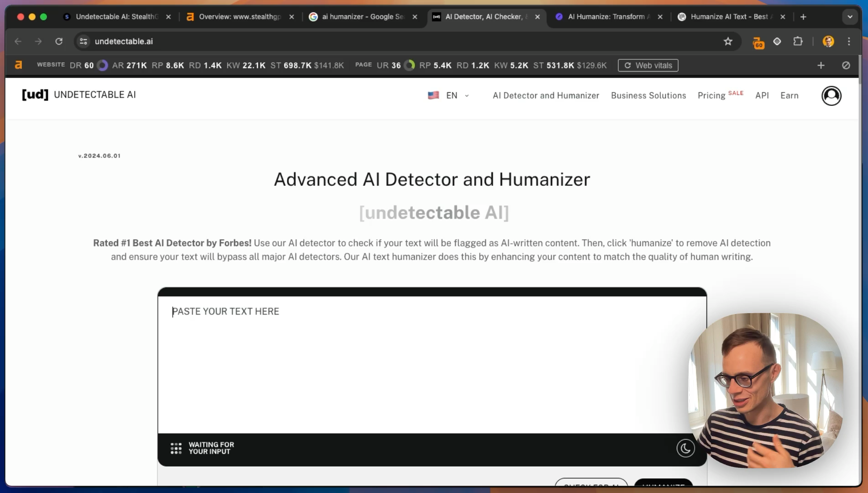This screenshot has height=493, width=868.
Task: Expand the tab search dropdown
Action: [850, 17]
